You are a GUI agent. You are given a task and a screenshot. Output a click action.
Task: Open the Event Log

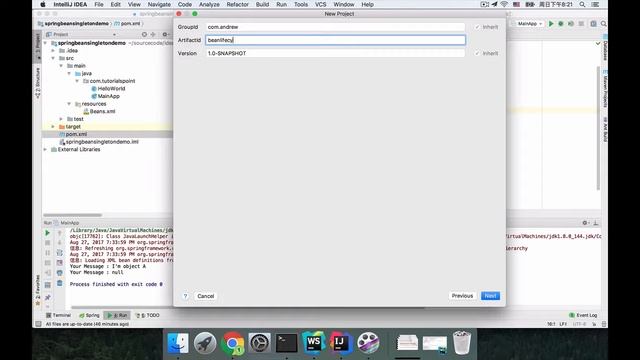point(583,315)
